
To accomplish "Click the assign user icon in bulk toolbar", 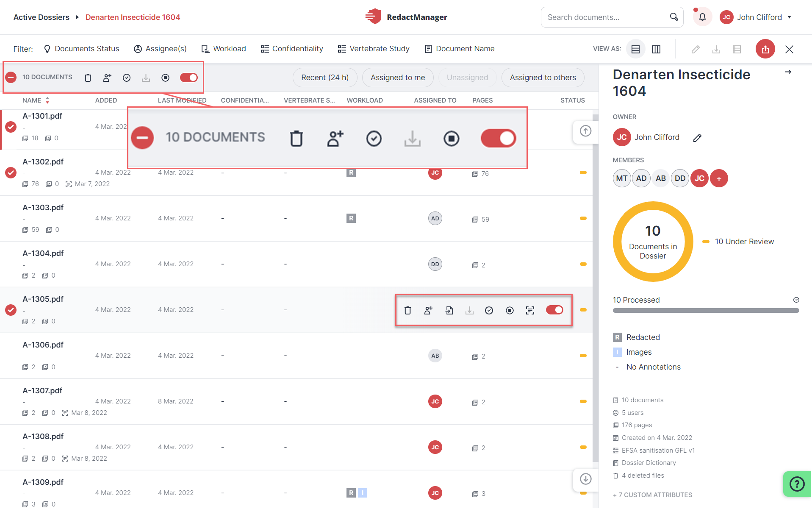I will [107, 78].
